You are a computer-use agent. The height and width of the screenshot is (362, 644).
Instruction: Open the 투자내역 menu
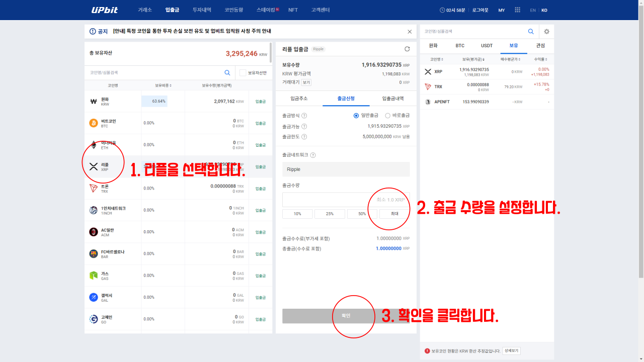pyautogui.click(x=202, y=10)
